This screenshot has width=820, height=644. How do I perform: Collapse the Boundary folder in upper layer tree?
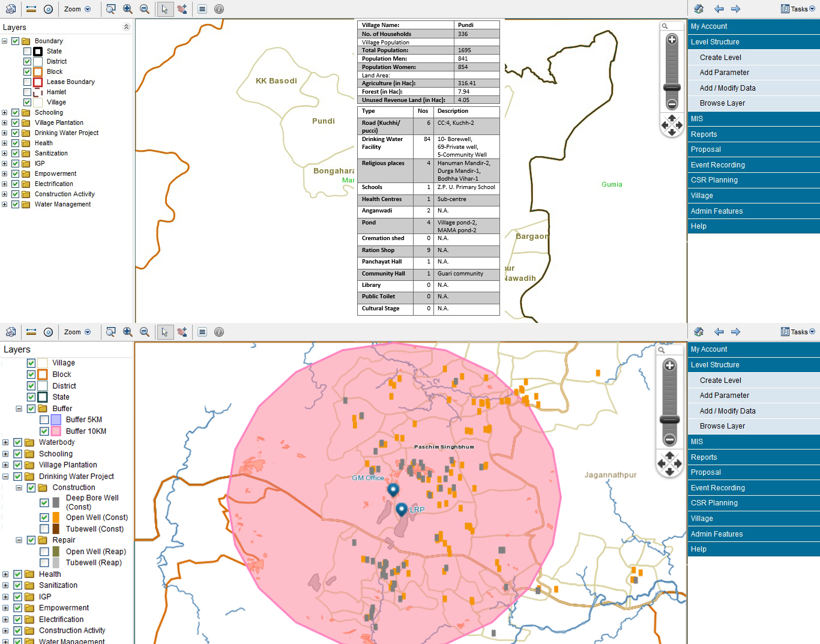pos(5,41)
